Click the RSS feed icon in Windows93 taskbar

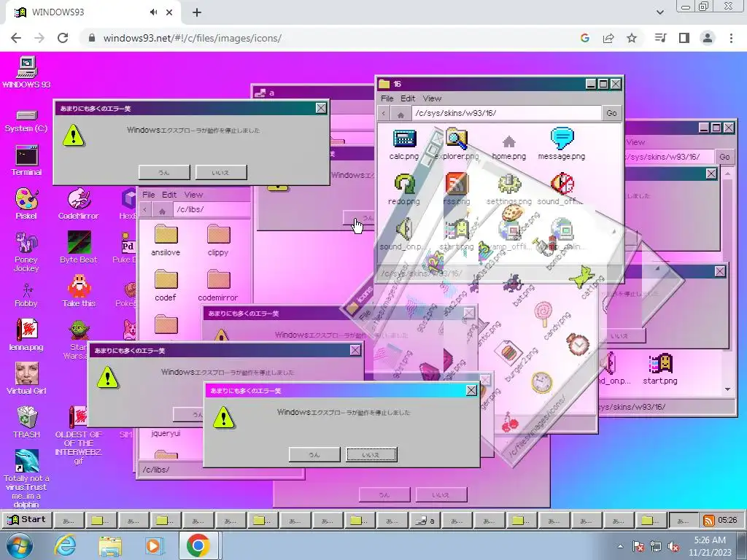point(708,520)
